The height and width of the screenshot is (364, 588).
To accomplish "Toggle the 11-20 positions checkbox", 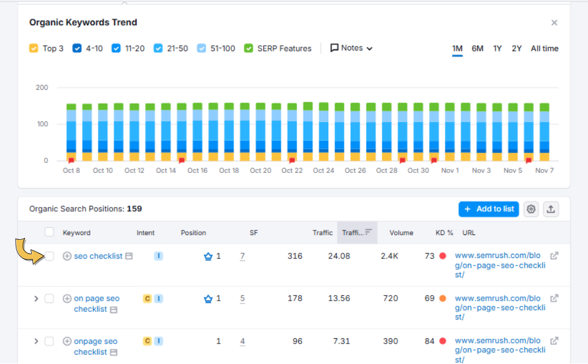I will 116,49.
